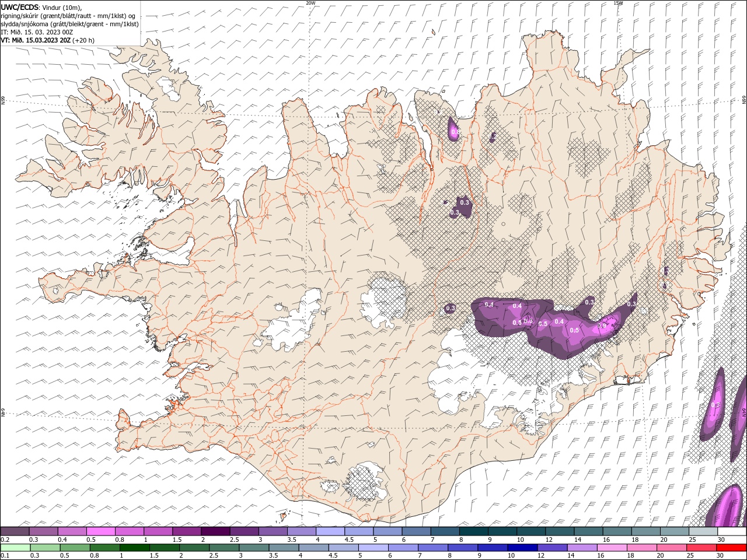Click the bright red rain swatch above 30

point(731,548)
